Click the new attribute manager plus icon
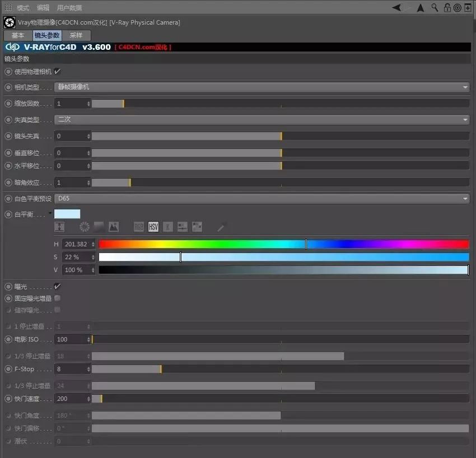The width and height of the screenshot is (476, 458). (468, 7)
